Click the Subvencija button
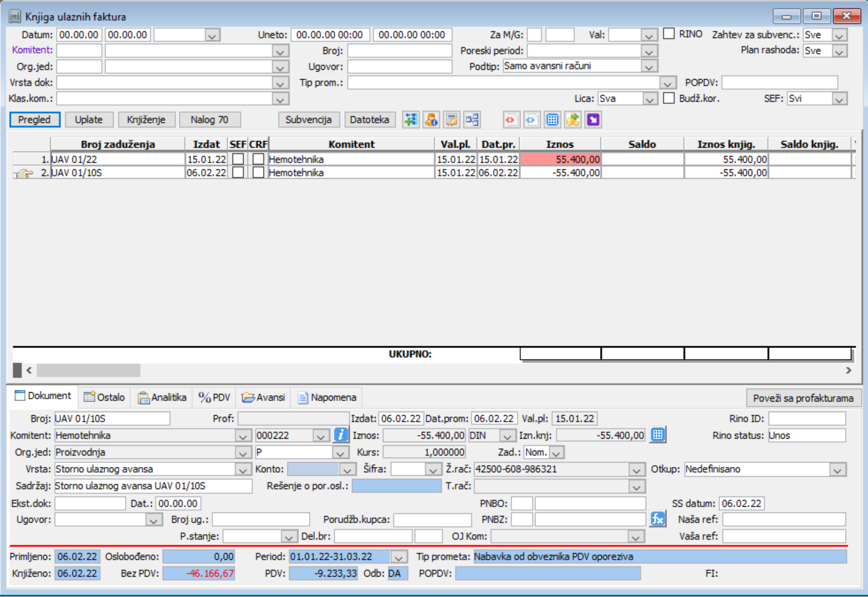The height and width of the screenshot is (597, 868). pyautogui.click(x=308, y=120)
